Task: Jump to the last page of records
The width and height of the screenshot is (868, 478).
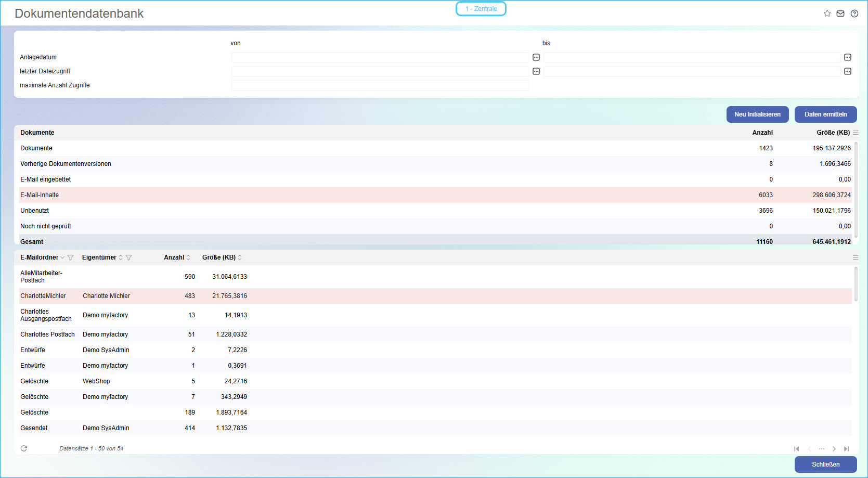Action: 846,449
